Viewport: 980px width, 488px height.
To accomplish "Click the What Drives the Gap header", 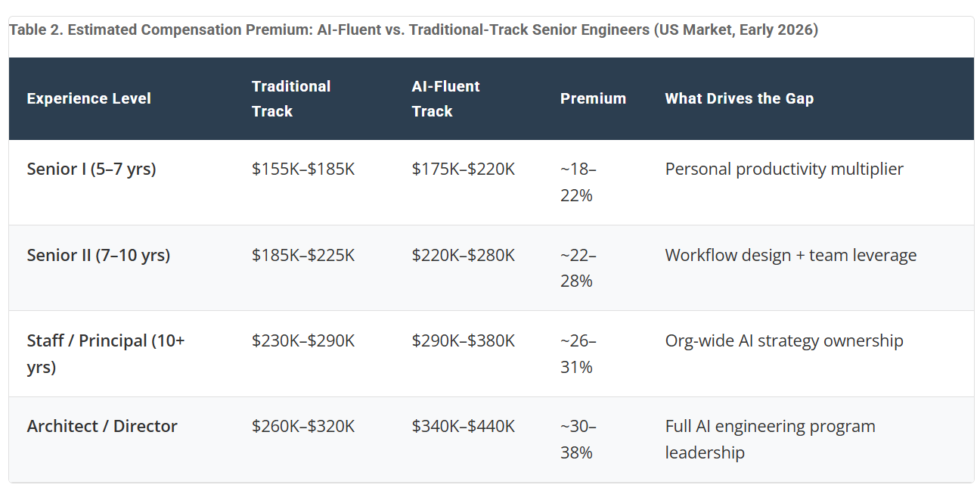I will pos(740,98).
